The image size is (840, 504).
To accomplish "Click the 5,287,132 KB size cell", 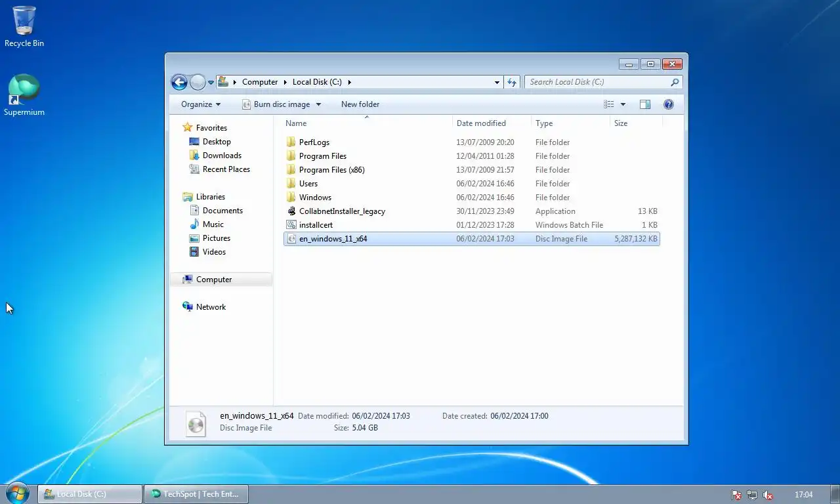I will pyautogui.click(x=636, y=239).
